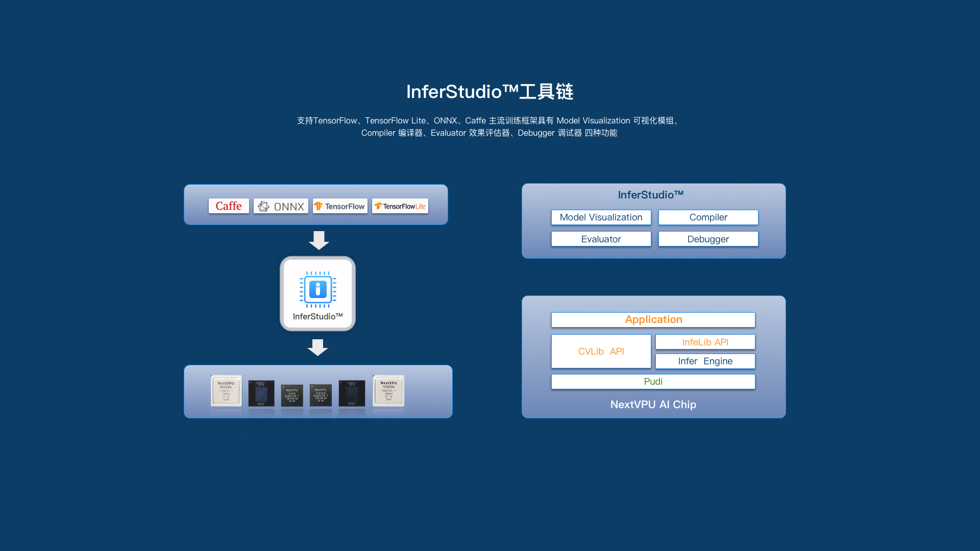
Task: Click the white NextVPU N163A chip
Action: [x=226, y=391]
